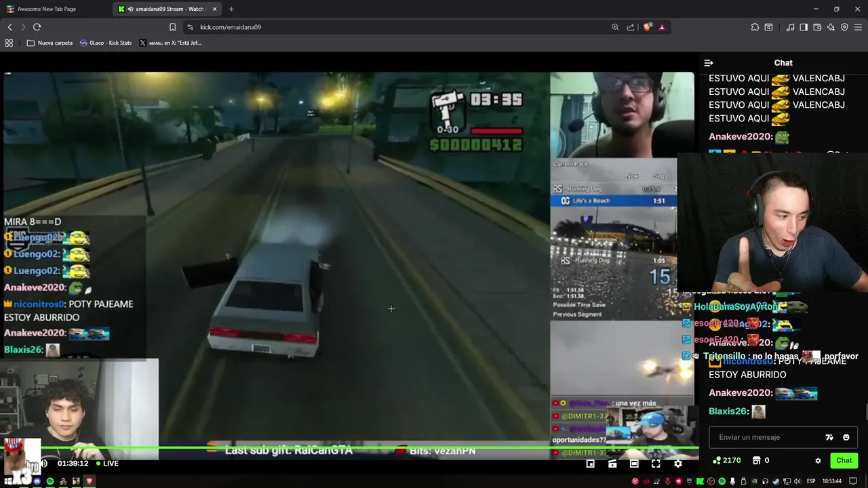Screen dimensions: 868x488
Task: Close the emaidana09 Stream tab
Action: [215, 9]
